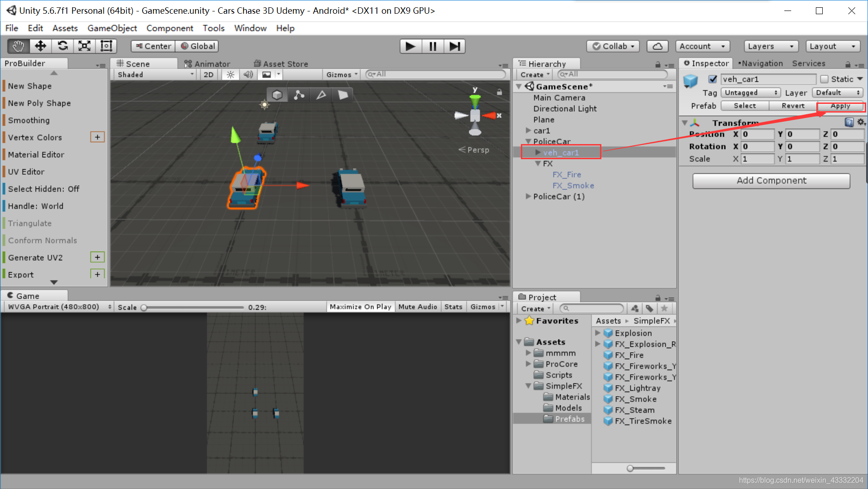Select ProBuilder vertex mode icon
This screenshot has height=489, width=868.
point(299,95)
